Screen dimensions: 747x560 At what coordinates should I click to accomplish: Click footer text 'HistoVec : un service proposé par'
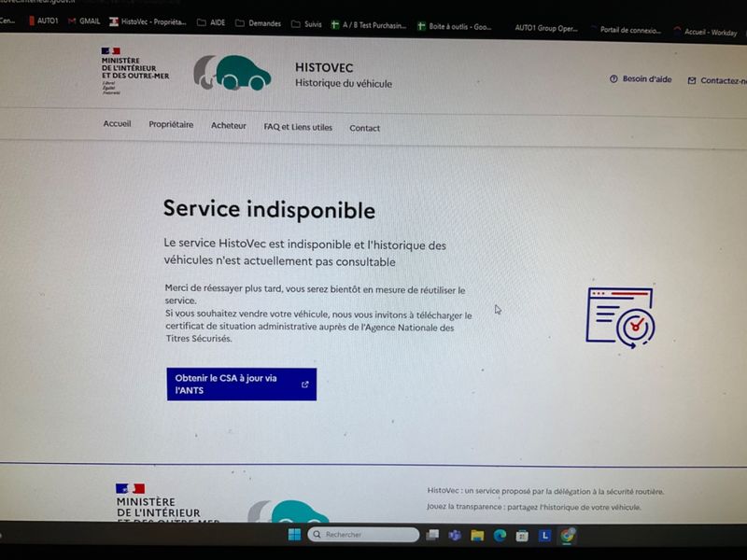pos(545,491)
